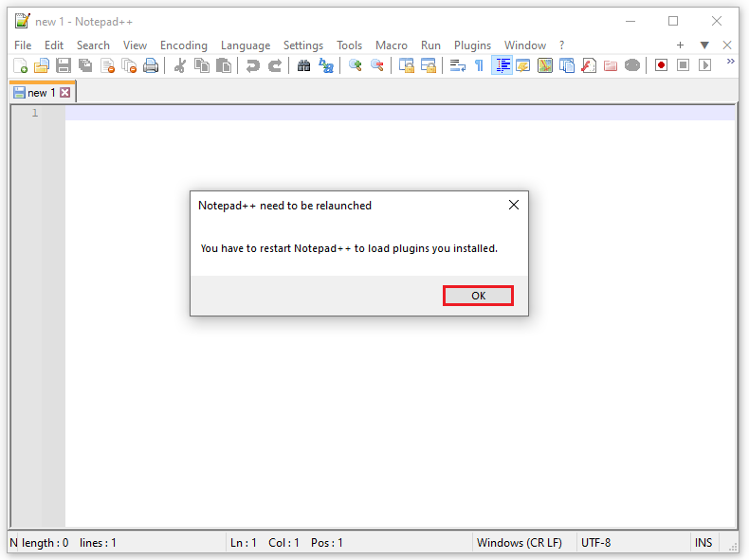
Task: Open the Search menu
Action: pyautogui.click(x=93, y=45)
